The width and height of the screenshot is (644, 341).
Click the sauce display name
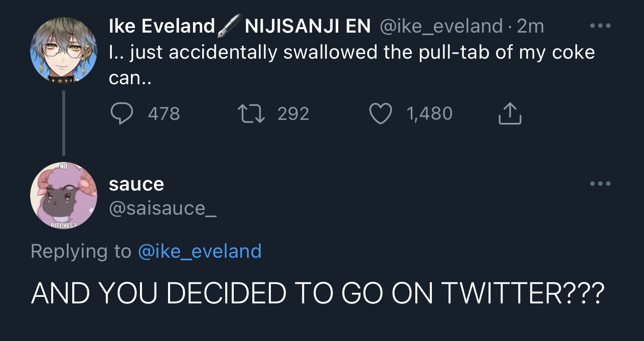136,184
